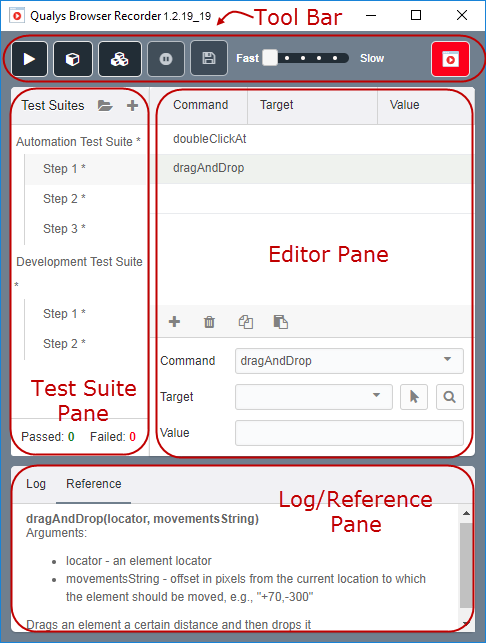Open the Command dropdown showing dragAndDrop

click(x=349, y=361)
